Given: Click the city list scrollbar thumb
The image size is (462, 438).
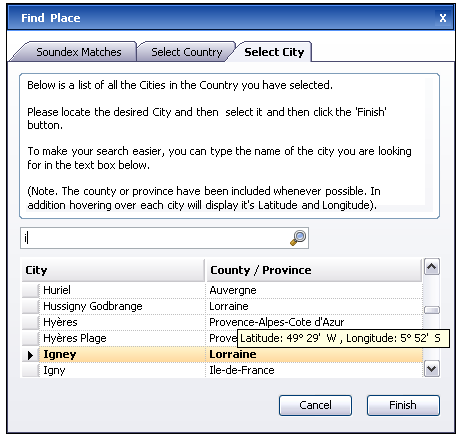Looking at the screenshot, I should click(432, 310).
